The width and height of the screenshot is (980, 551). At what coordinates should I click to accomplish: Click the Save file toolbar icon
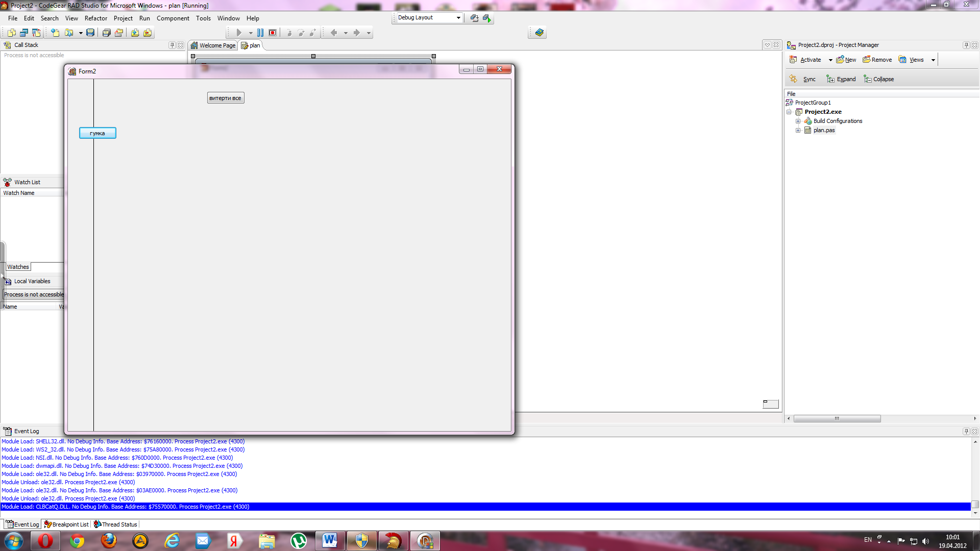click(x=90, y=33)
